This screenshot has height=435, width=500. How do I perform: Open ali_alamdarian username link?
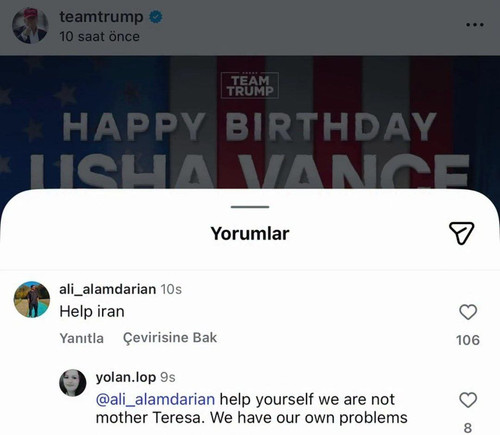coord(108,289)
